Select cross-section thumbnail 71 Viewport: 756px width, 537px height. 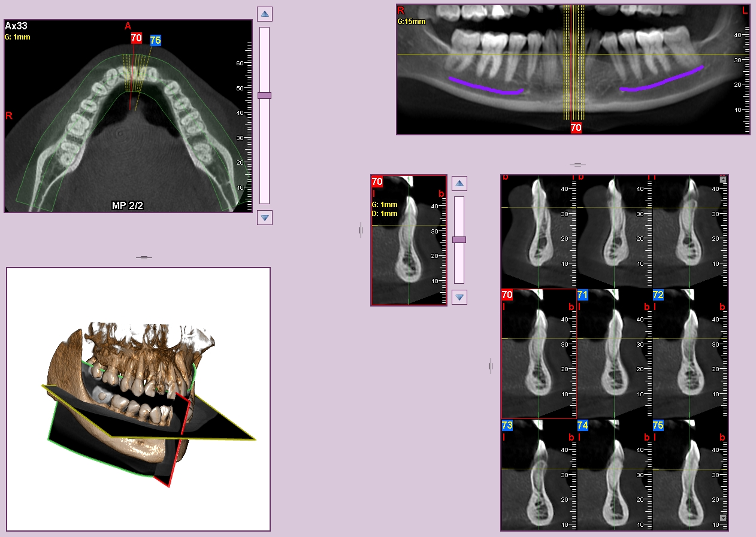[614, 353]
